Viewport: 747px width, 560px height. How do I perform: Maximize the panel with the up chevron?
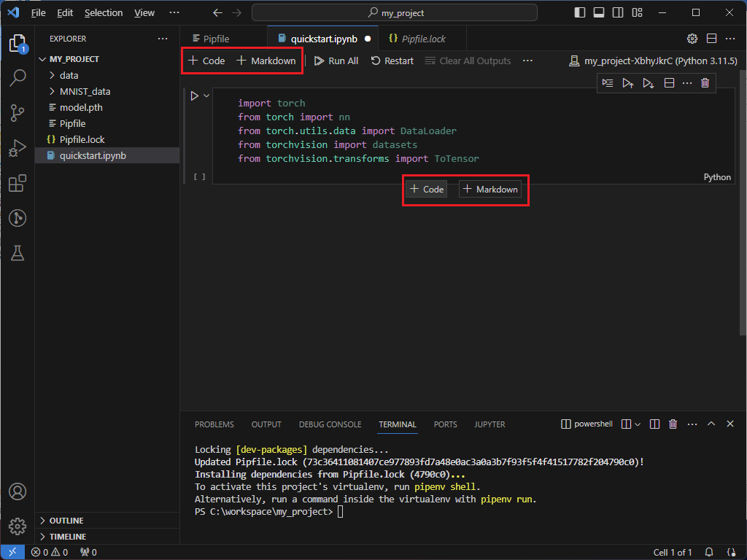(711, 424)
